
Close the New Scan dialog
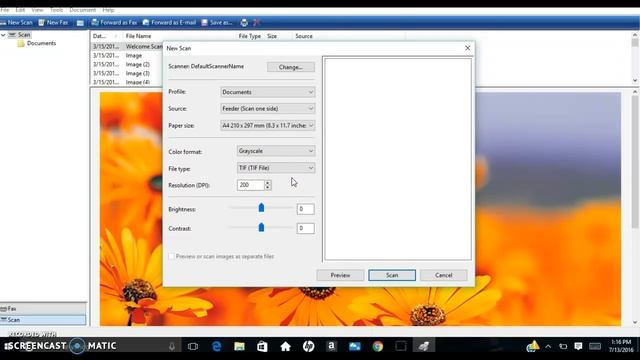coord(467,48)
